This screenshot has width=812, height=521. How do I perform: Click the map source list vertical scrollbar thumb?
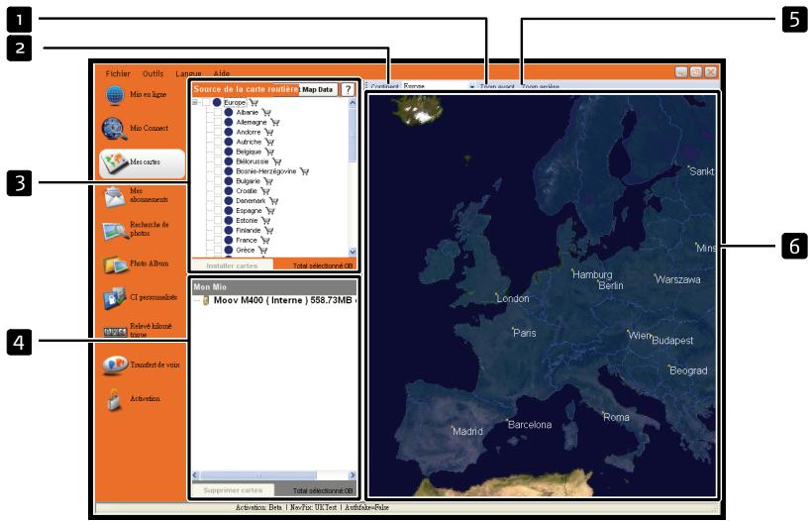point(353,135)
